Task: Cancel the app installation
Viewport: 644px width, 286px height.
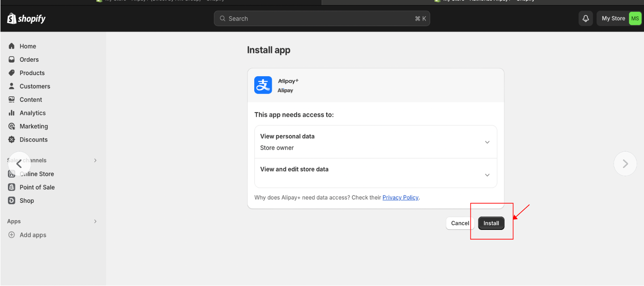Action: click(460, 223)
